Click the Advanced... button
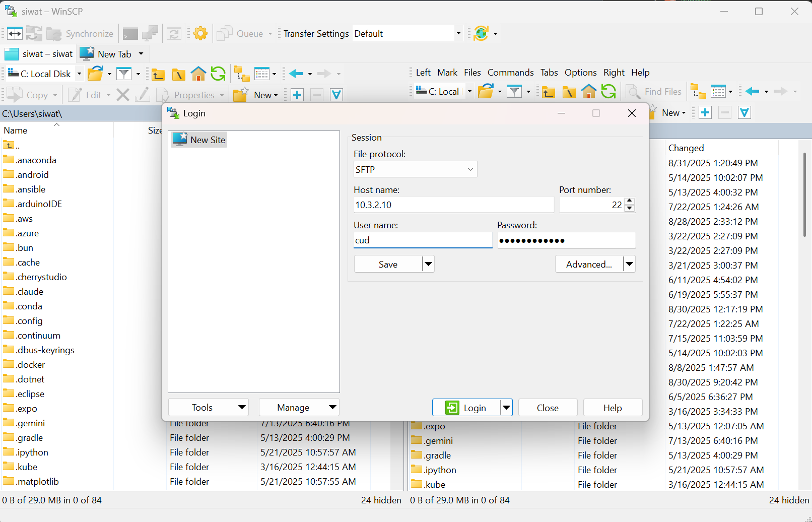The image size is (812, 522). click(x=589, y=264)
